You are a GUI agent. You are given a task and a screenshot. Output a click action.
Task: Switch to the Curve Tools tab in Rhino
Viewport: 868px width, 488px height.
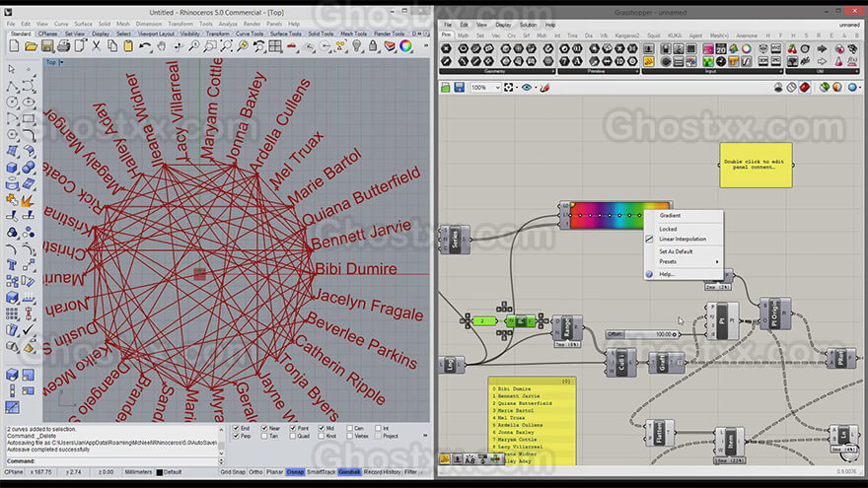pyautogui.click(x=250, y=34)
